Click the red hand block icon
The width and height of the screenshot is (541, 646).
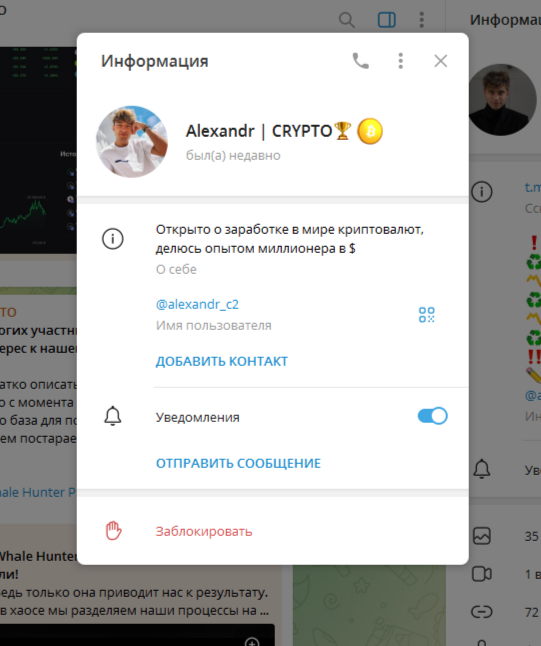click(113, 531)
